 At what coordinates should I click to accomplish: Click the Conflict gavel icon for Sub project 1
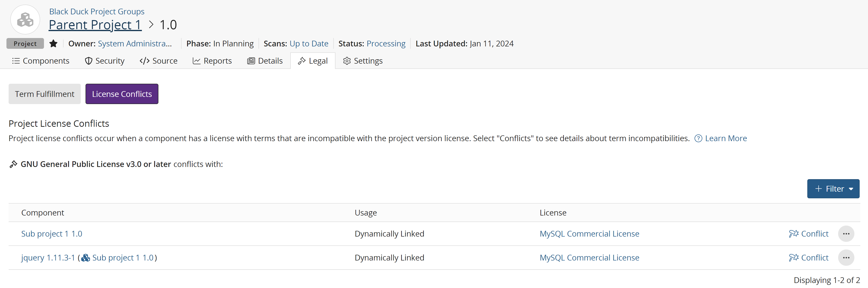793,233
